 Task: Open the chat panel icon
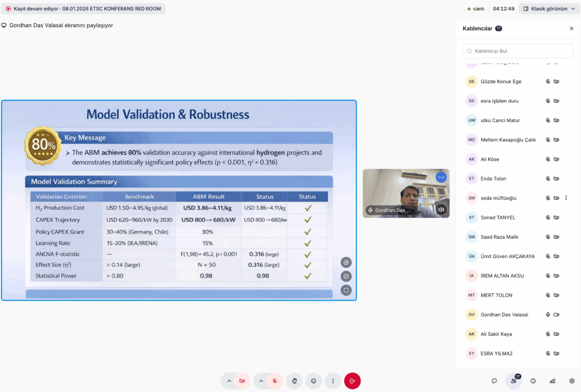click(x=494, y=381)
